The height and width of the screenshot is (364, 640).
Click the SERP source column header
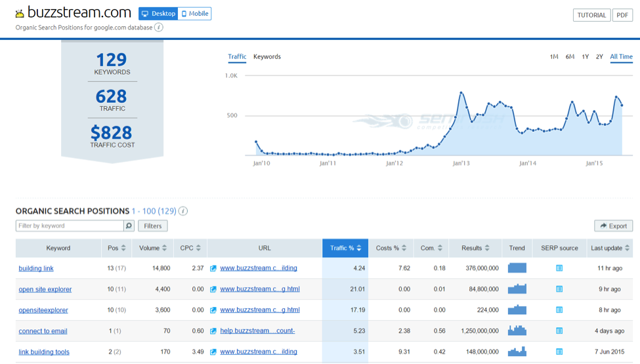coord(560,248)
